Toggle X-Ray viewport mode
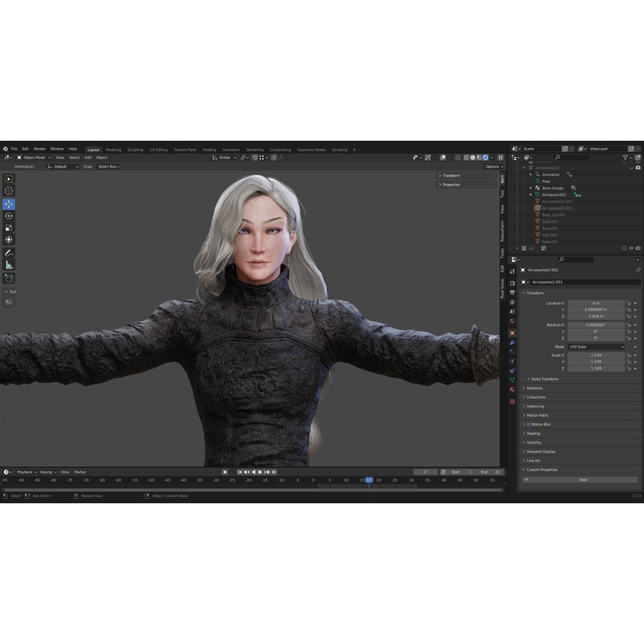 [457, 157]
